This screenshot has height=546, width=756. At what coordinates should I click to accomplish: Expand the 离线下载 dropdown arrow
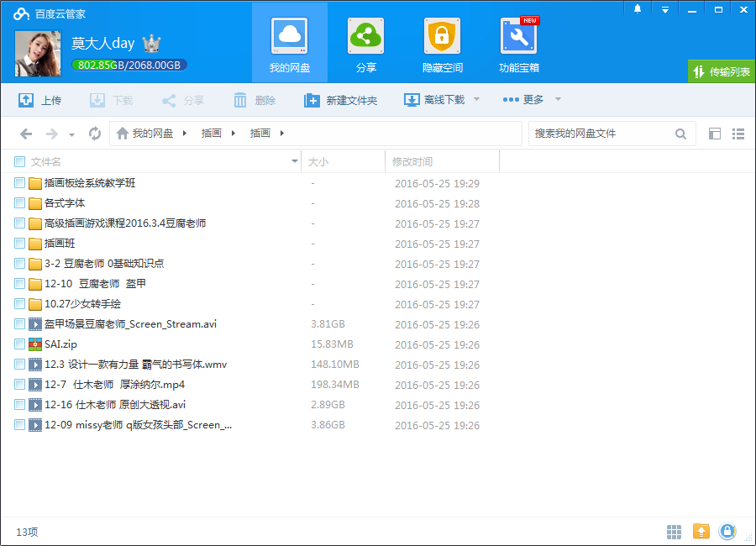(x=476, y=99)
